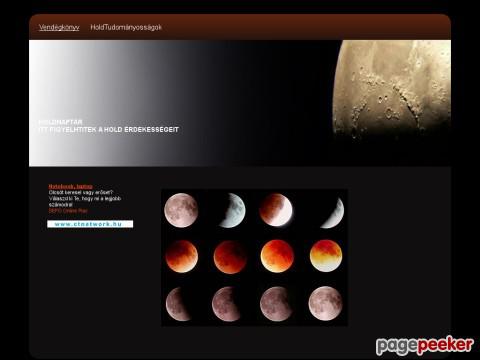Click the red underlined ad headline link
Screen dimensions: 480x360
click(71, 186)
